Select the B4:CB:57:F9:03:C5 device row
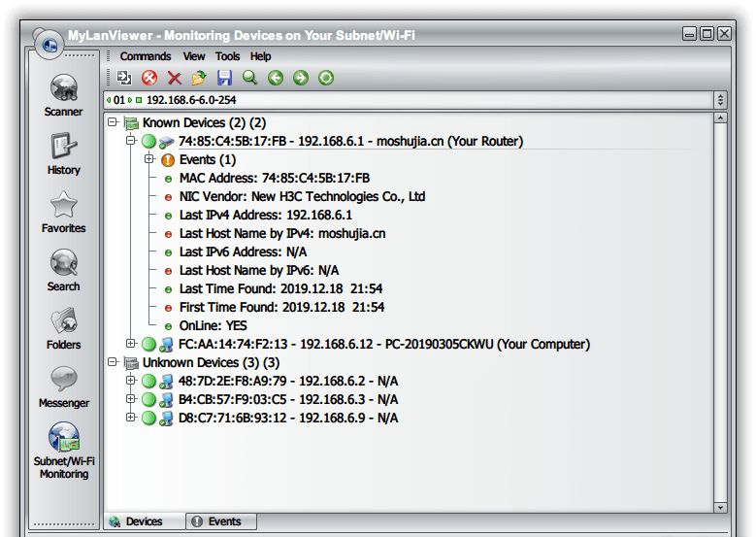This screenshot has width=756, height=537. pyautogui.click(x=288, y=400)
